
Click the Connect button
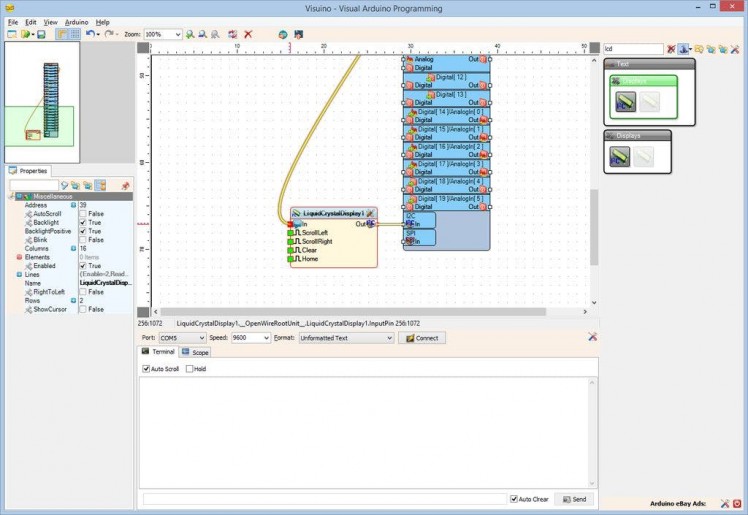click(422, 338)
